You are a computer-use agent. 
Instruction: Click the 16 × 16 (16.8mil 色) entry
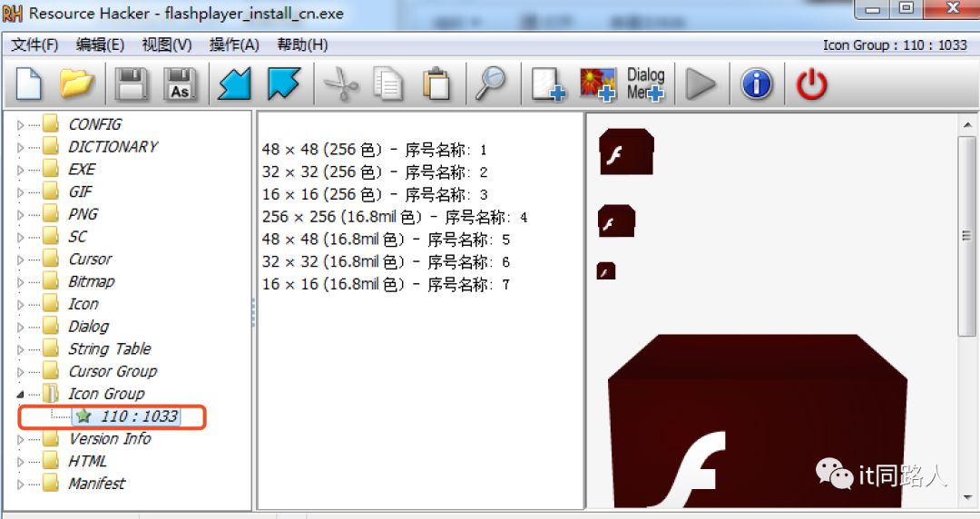386,285
